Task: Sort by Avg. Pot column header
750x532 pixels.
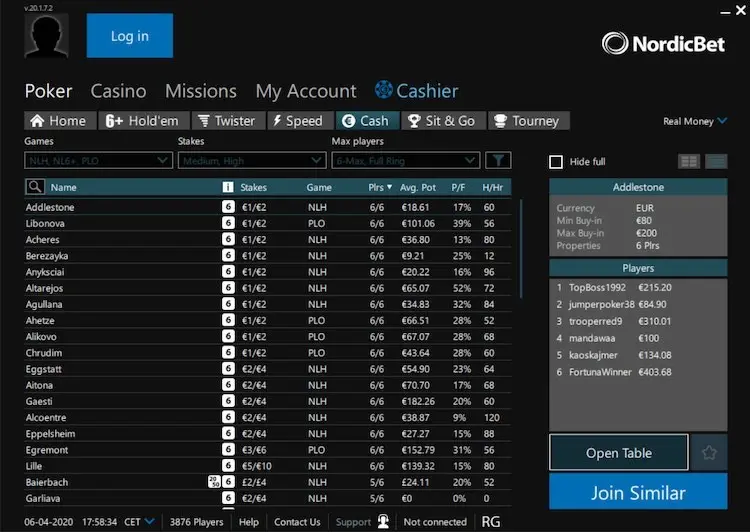Action: click(x=418, y=188)
